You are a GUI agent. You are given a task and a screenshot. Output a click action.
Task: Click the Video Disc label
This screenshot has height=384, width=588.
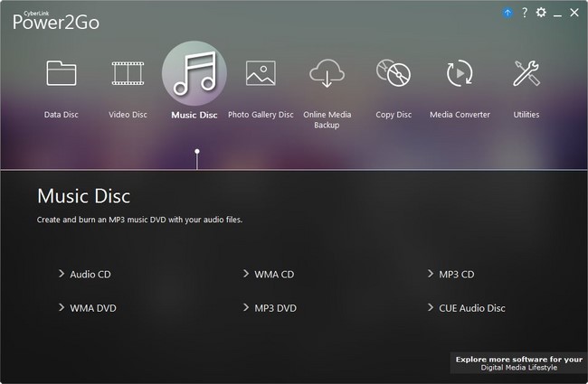[x=128, y=115]
